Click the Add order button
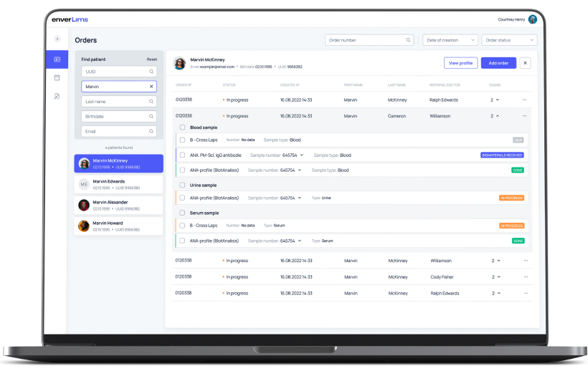Screen dimensions: 588x376 click(x=498, y=63)
